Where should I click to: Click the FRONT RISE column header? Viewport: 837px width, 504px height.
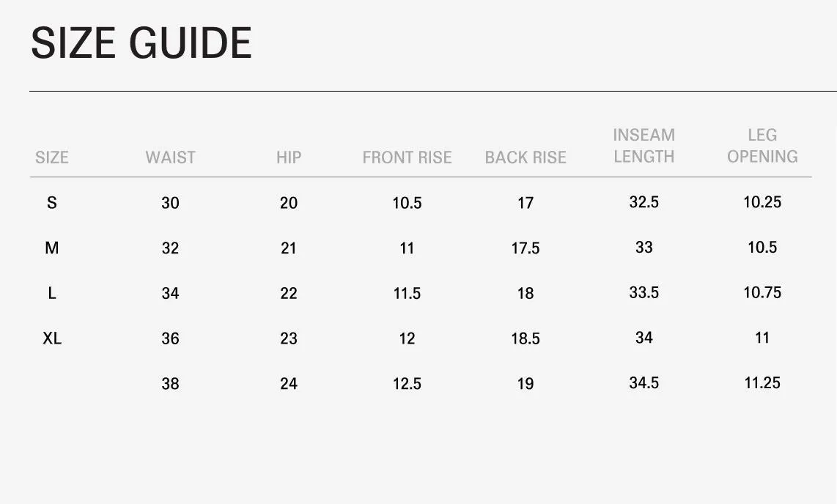[x=408, y=157]
